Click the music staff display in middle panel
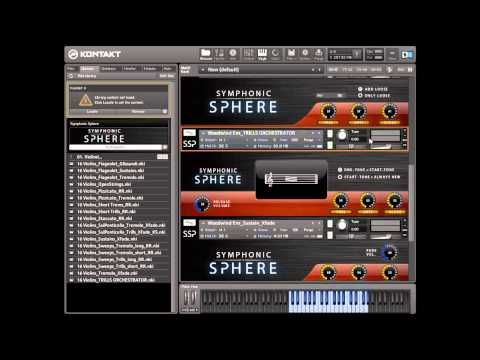 coord(291,179)
